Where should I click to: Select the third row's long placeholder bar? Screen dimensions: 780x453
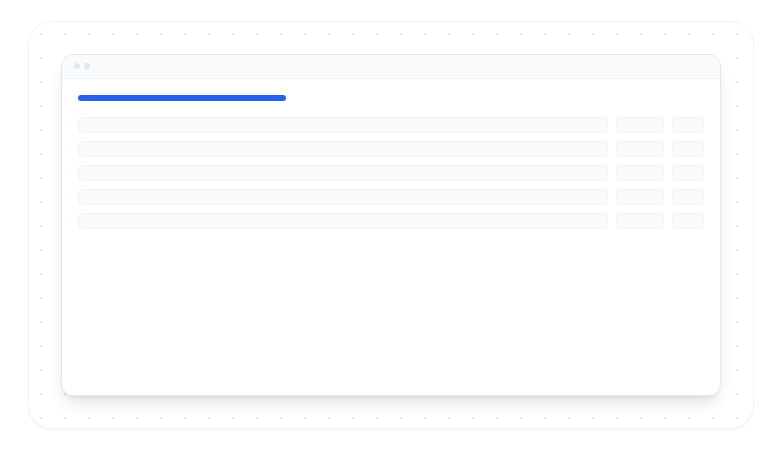(342, 173)
